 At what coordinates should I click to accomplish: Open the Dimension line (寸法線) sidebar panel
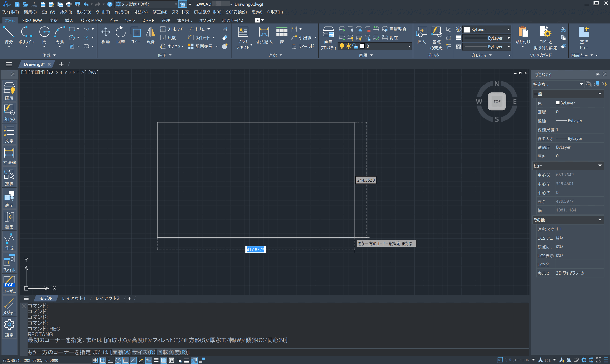click(9, 156)
